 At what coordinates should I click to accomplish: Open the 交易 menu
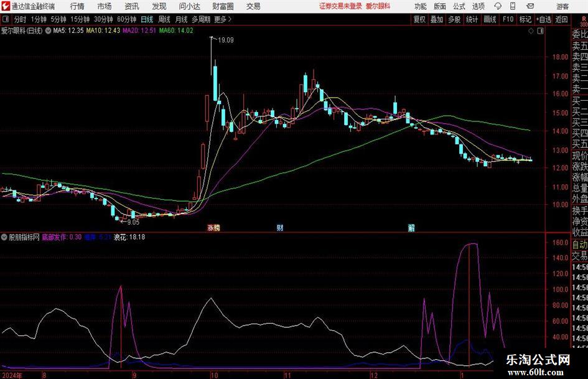253,6
